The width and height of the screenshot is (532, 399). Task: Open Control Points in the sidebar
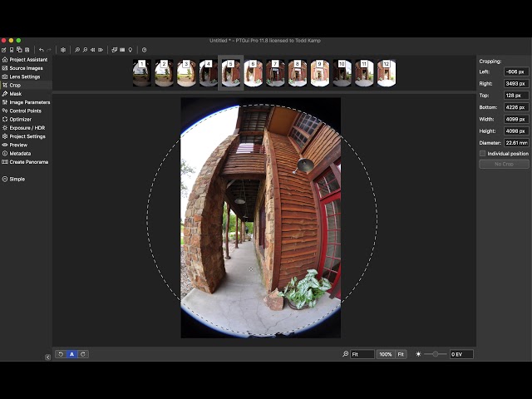click(26, 111)
